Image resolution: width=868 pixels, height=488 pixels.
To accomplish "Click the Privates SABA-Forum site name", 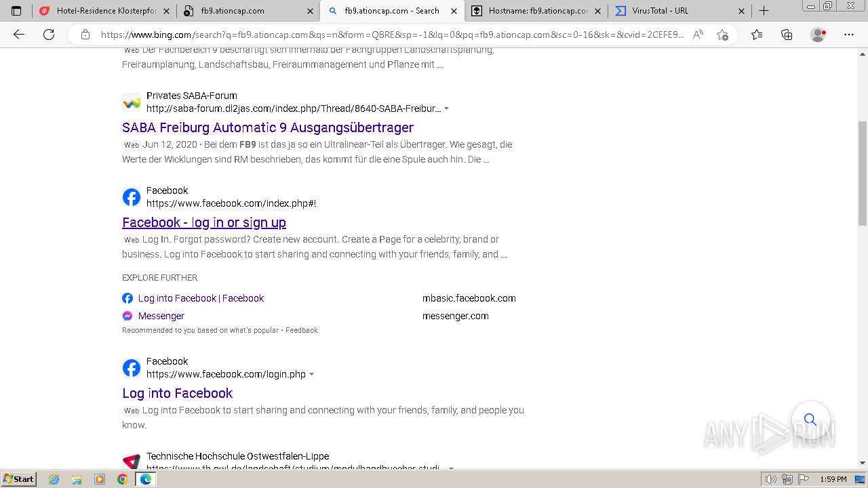I will 192,96.
